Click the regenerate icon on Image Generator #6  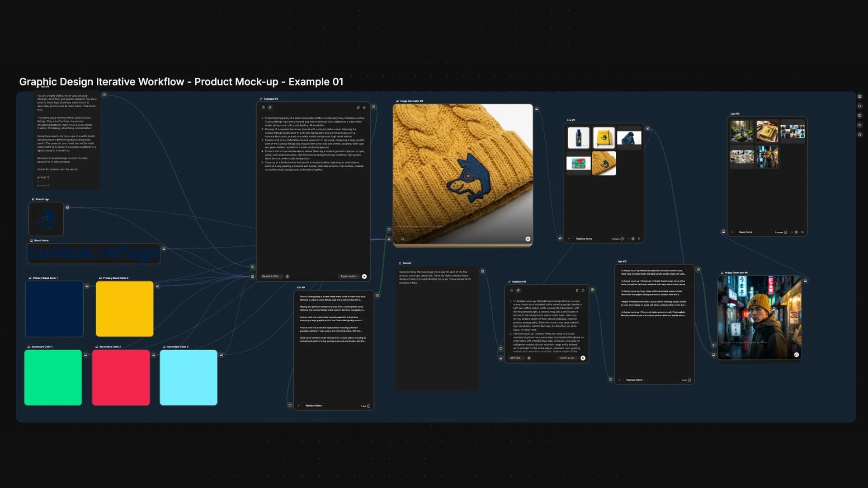pyautogui.click(x=797, y=355)
